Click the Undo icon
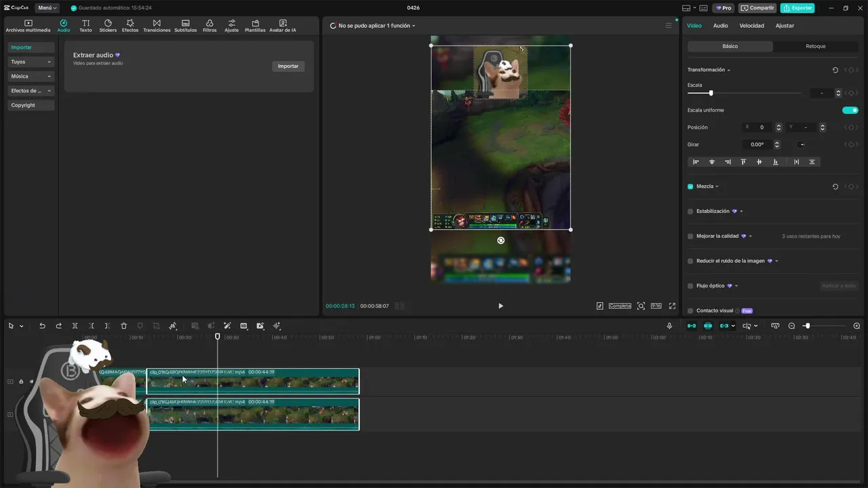Viewport: 868px width, 488px height. click(x=42, y=326)
